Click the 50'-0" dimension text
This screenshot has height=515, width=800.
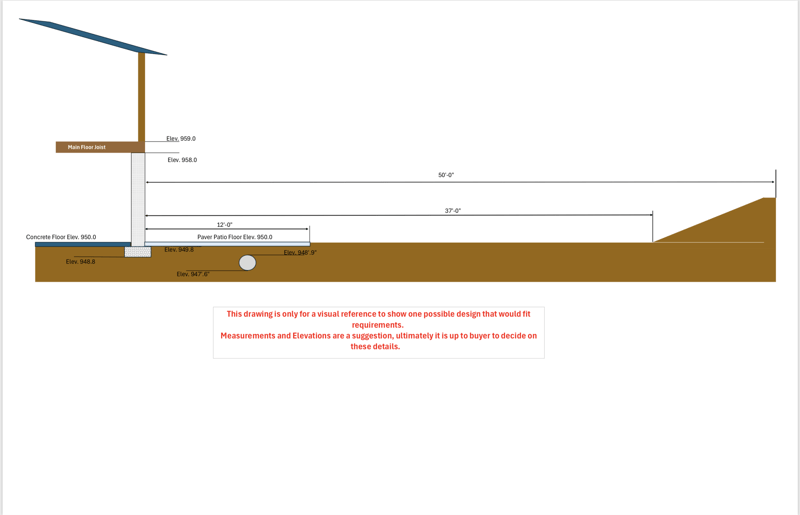[x=446, y=175]
